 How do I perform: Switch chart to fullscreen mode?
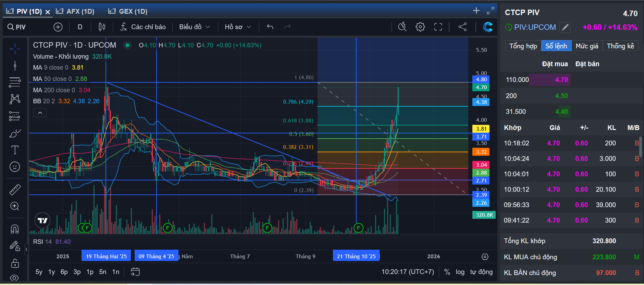point(438,27)
